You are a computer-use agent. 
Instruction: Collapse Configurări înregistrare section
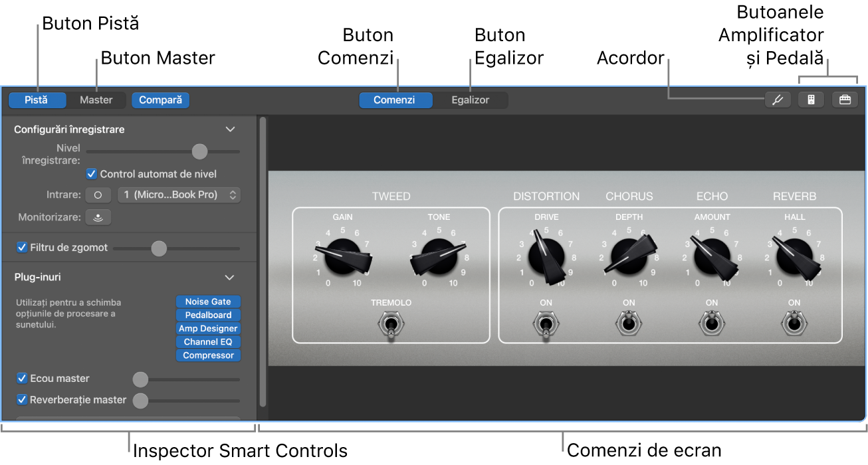(x=230, y=130)
